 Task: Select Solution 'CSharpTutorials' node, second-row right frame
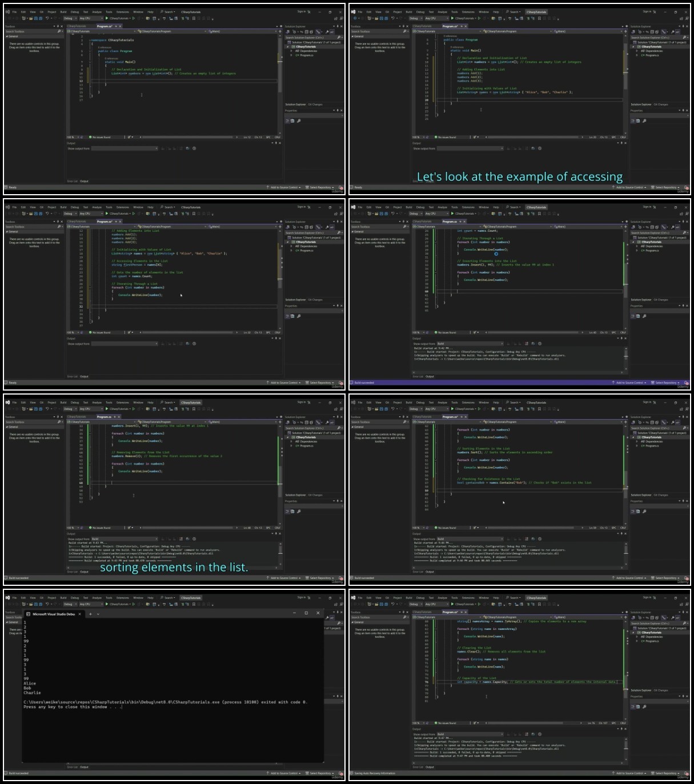(660, 238)
